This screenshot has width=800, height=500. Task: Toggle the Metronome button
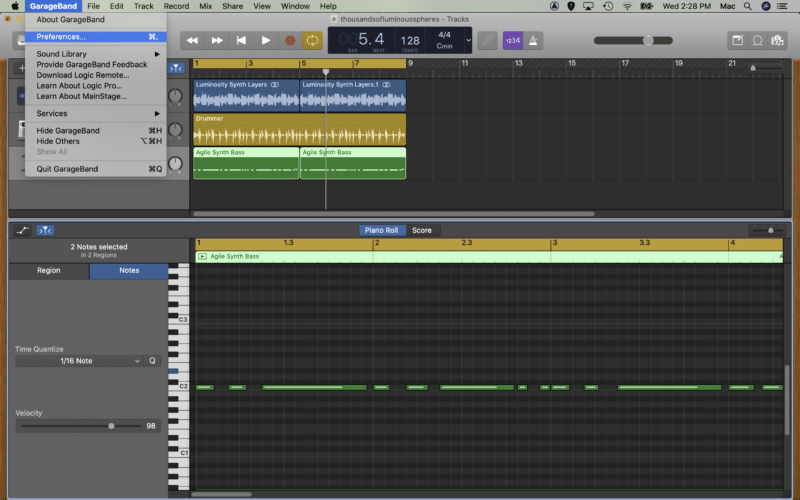pos(533,40)
